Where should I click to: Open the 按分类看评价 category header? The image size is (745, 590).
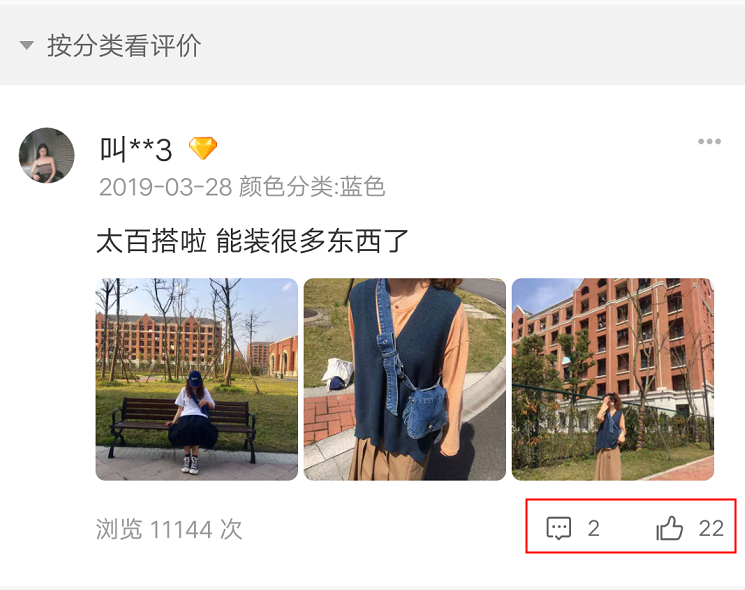coord(124,46)
